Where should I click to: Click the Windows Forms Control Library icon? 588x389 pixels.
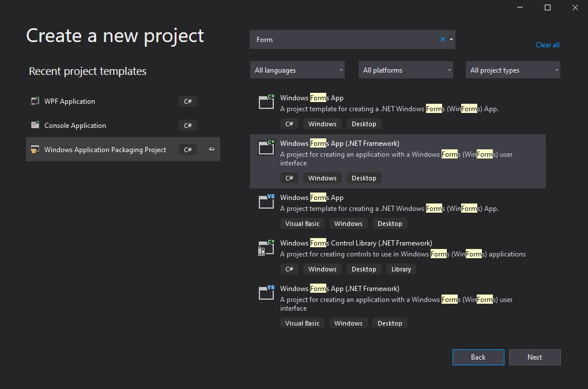tap(266, 247)
